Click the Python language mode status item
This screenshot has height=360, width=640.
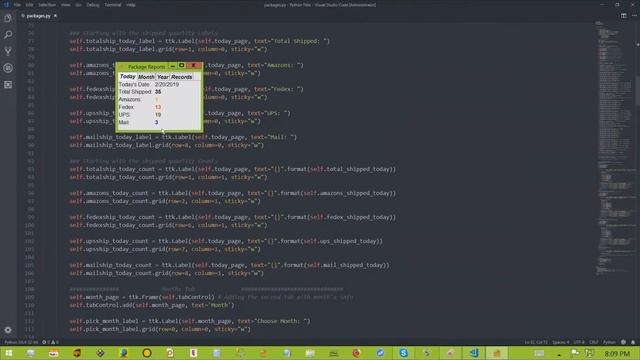(x=609, y=342)
